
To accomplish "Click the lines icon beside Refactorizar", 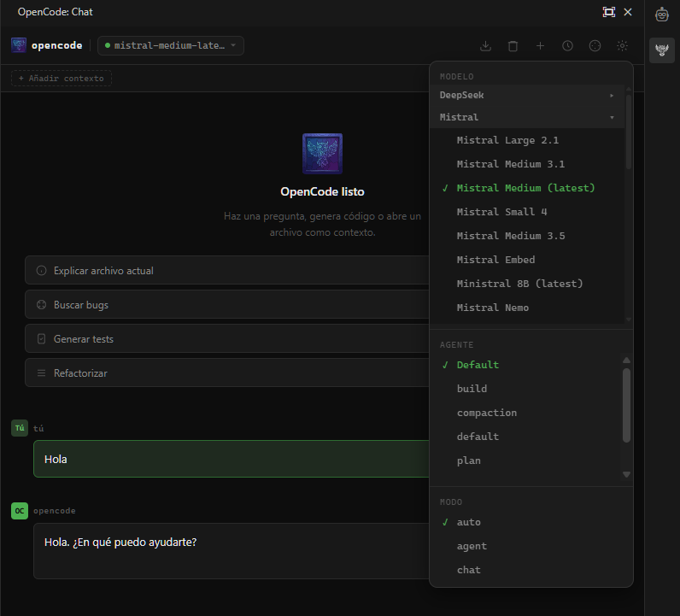I will (x=41, y=373).
